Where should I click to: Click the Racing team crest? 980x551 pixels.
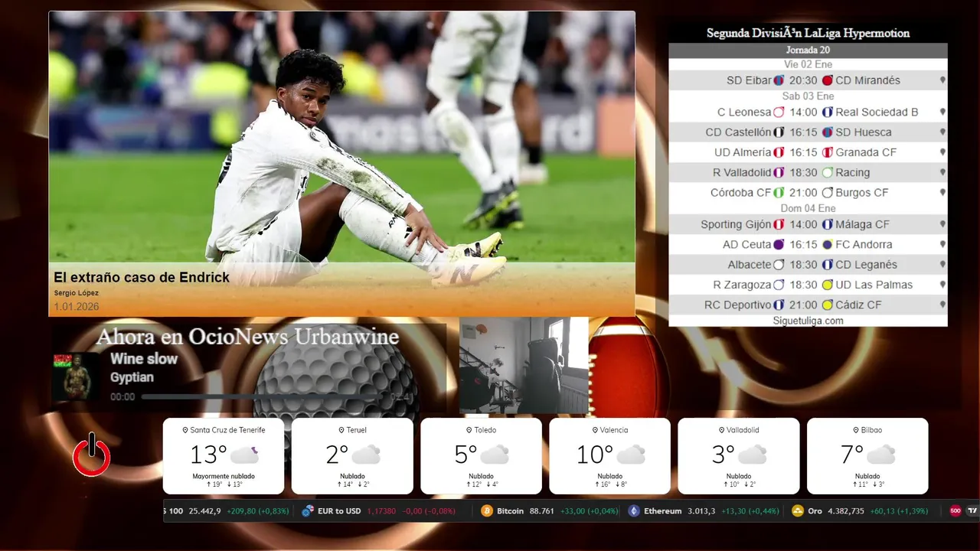[827, 172]
